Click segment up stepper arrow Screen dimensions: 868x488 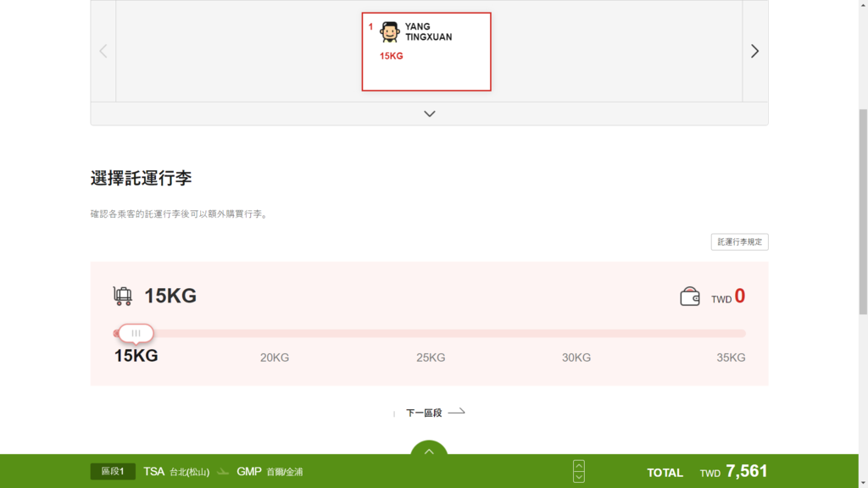click(578, 465)
